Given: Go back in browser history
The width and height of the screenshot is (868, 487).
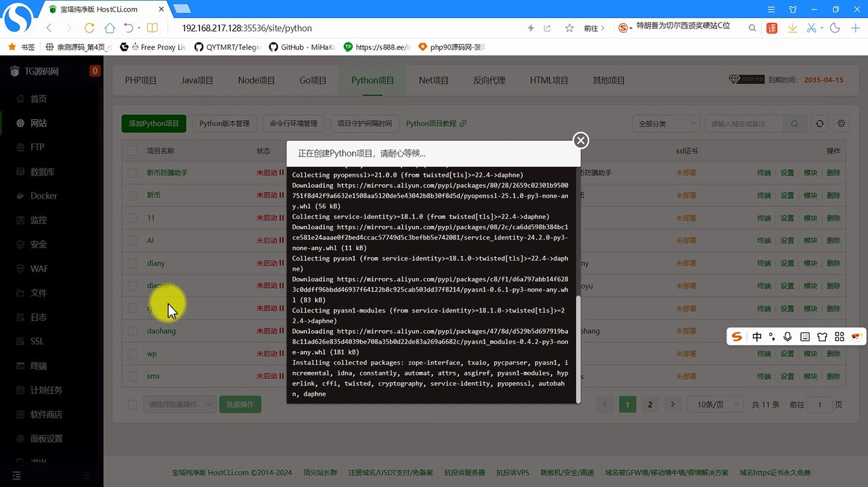Looking at the screenshot, I should point(49,28).
